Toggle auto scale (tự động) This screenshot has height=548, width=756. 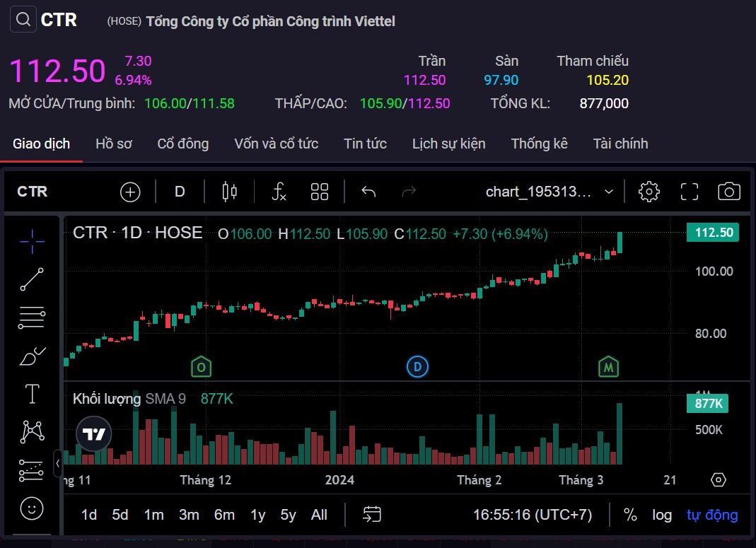[712, 515]
